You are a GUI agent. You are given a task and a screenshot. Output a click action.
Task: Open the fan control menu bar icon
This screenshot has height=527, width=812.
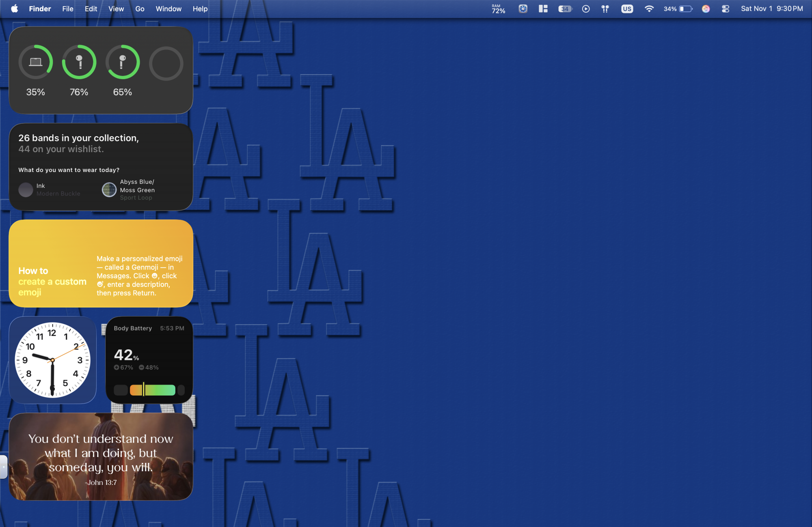pyautogui.click(x=523, y=9)
